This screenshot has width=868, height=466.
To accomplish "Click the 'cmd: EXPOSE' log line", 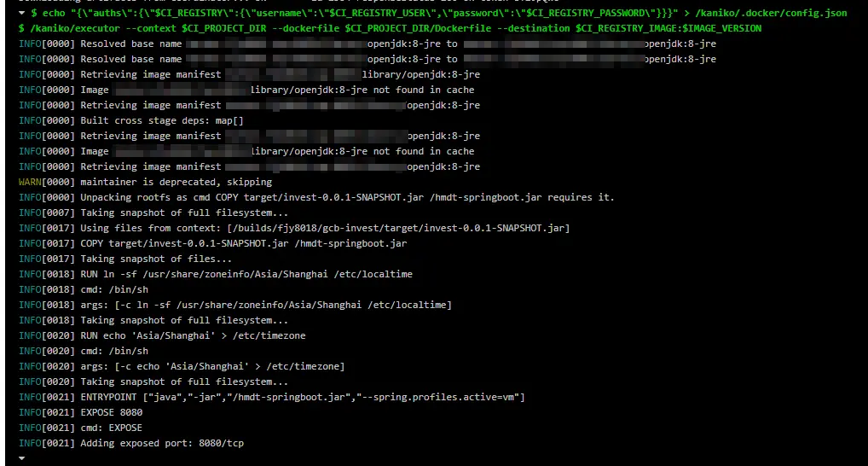I will [80, 428].
